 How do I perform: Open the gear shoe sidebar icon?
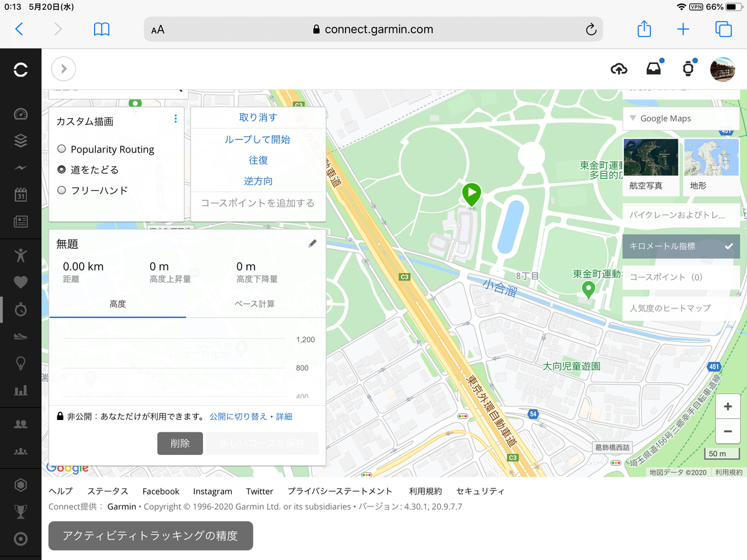21,336
